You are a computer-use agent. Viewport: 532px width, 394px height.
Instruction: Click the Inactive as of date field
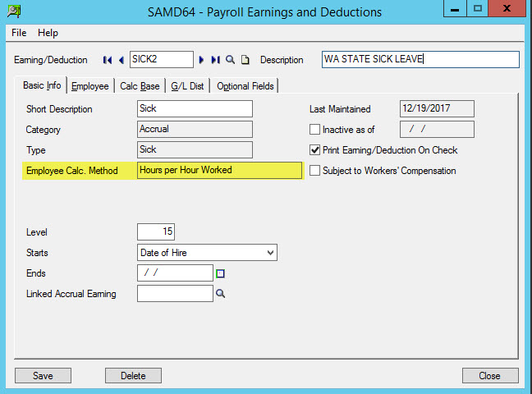point(437,130)
